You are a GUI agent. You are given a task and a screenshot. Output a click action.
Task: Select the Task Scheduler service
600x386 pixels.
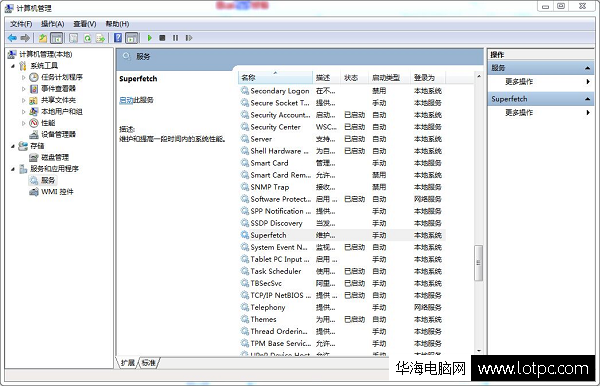[x=342, y=271]
